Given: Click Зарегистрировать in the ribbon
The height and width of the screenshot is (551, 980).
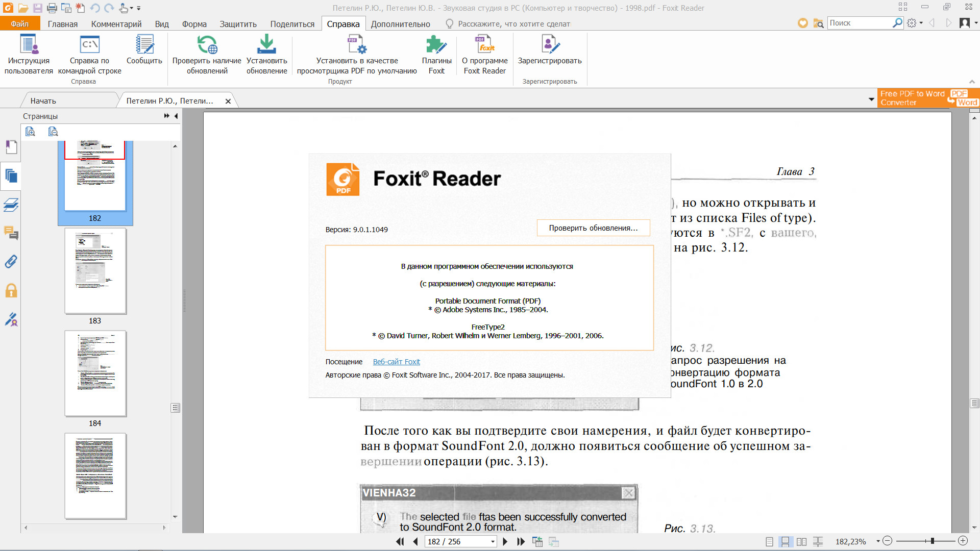Looking at the screenshot, I should (x=550, y=49).
